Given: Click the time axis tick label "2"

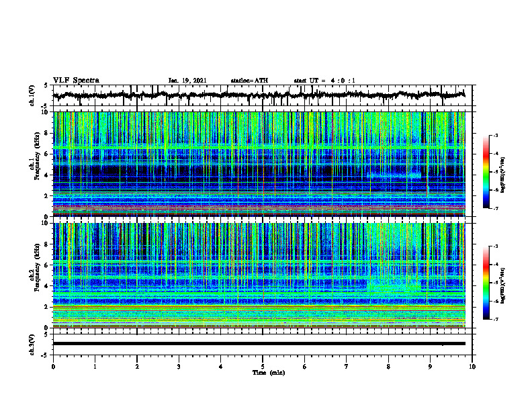Looking at the screenshot, I should (137, 367).
